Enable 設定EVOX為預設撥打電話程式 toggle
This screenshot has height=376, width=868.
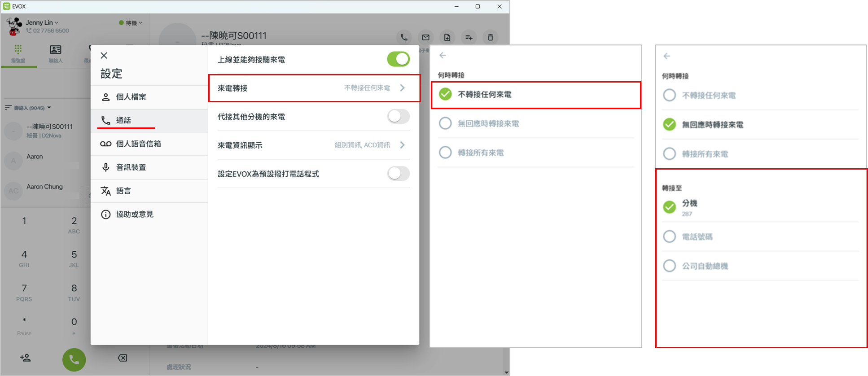399,173
